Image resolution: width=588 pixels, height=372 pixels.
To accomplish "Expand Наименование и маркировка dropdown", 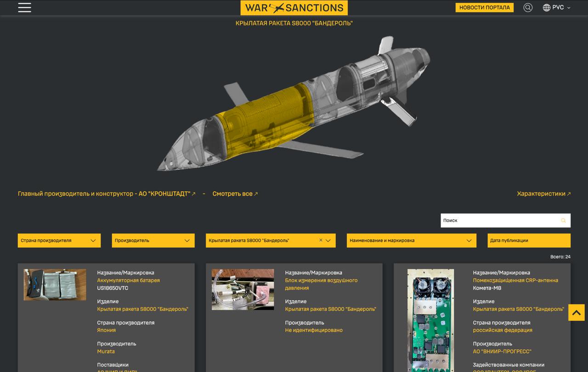I will coord(411,240).
